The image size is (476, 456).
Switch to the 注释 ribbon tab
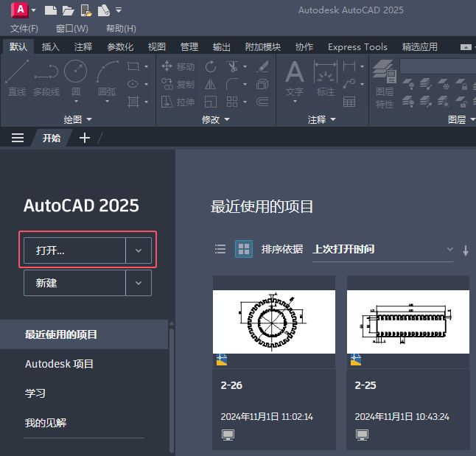tap(83, 46)
